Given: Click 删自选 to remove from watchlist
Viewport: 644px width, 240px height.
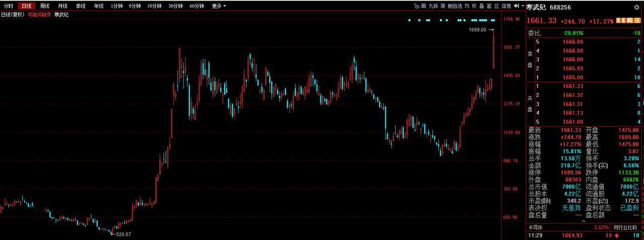Looking at the screenshot, I should pos(455,6).
